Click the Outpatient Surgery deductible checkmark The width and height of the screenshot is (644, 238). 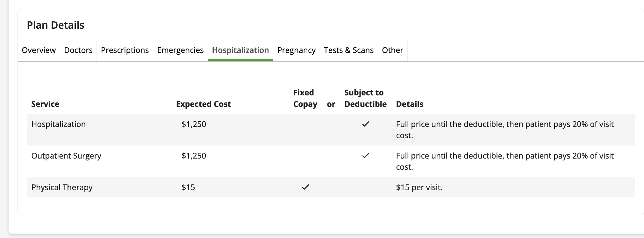[x=366, y=156]
